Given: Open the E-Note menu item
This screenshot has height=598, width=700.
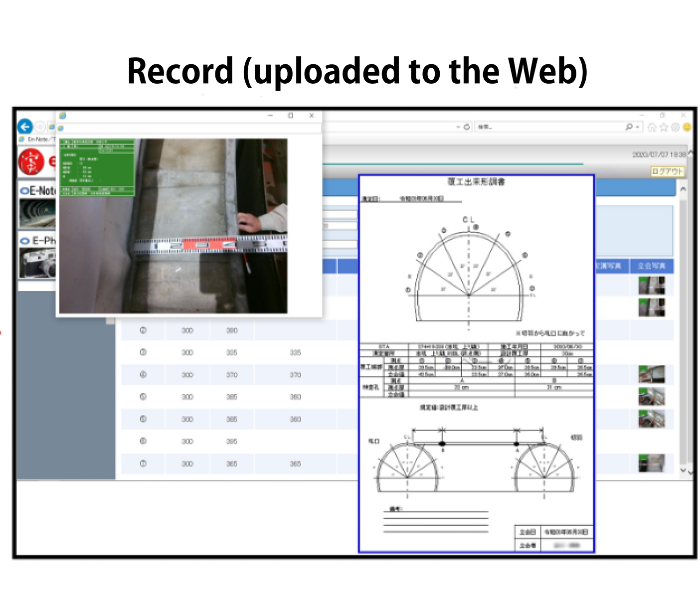Looking at the screenshot, I should (x=38, y=191).
